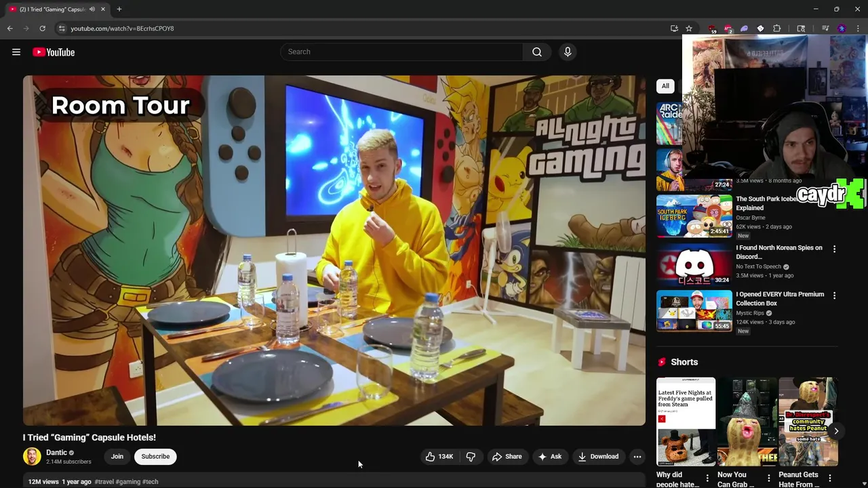Open the No Text To Speech channel
Viewport: 868px width, 488px height.
759,266
